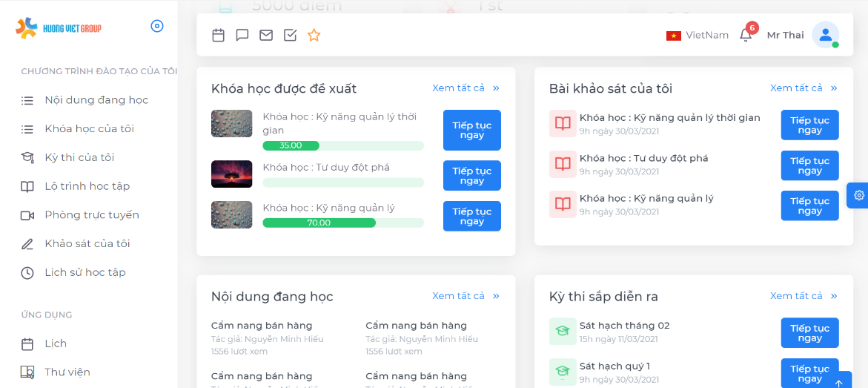
Task: Continue the recommended Kỹ năng quản lý thời gian course
Action: coord(471,131)
